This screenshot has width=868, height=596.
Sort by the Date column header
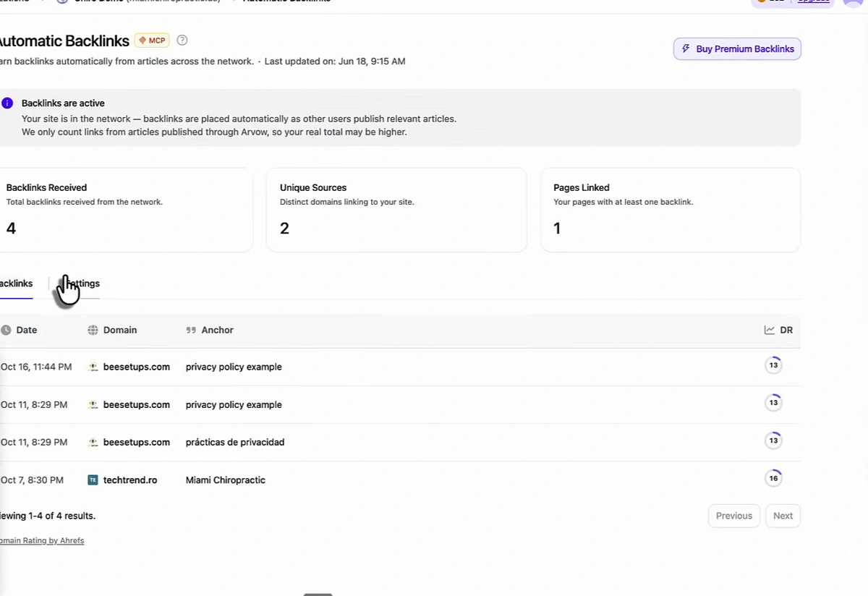[x=20, y=330]
